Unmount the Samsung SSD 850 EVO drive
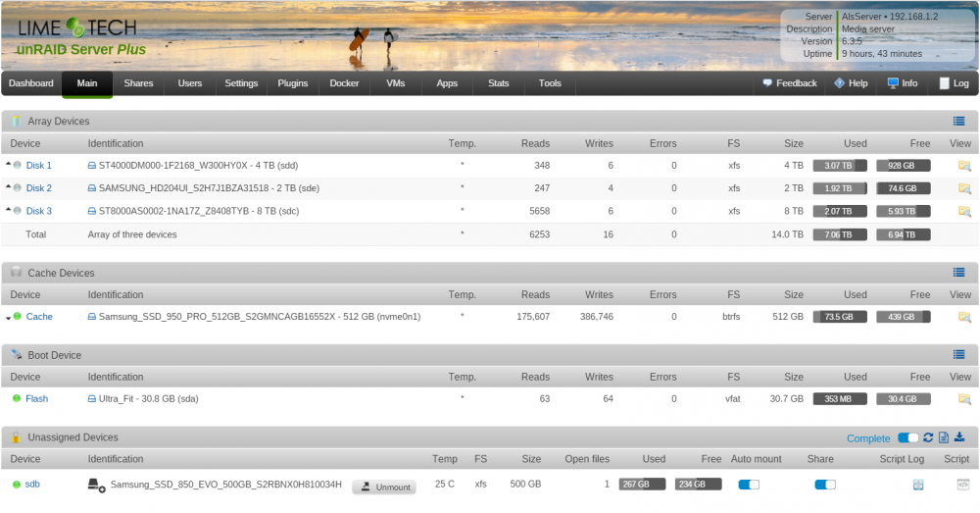 tap(384, 487)
